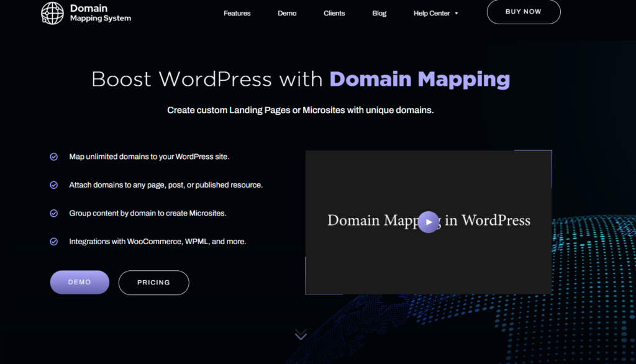Expand the Help Center dropdown
636x364 pixels.
(x=435, y=14)
